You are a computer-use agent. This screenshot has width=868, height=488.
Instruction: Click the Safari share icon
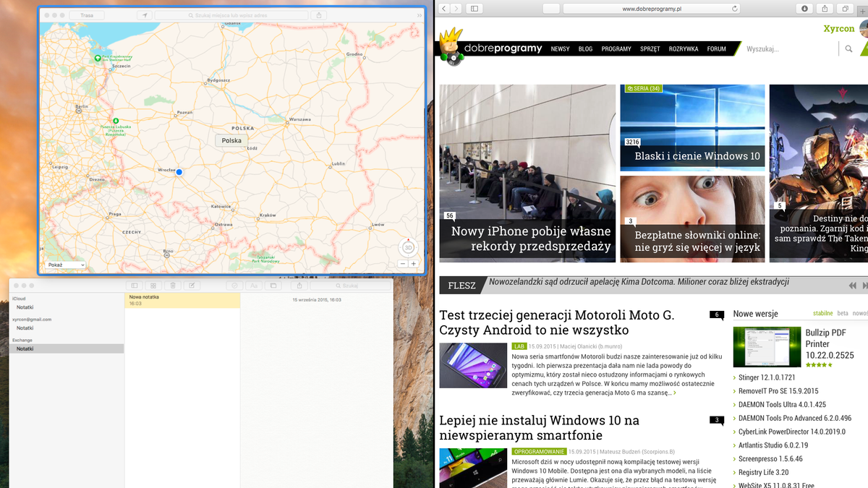[x=825, y=9]
